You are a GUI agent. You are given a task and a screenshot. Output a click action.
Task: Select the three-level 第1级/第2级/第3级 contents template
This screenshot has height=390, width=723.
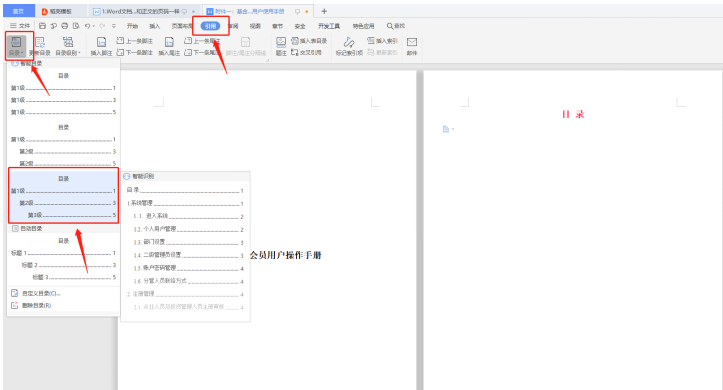pyautogui.click(x=63, y=196)
